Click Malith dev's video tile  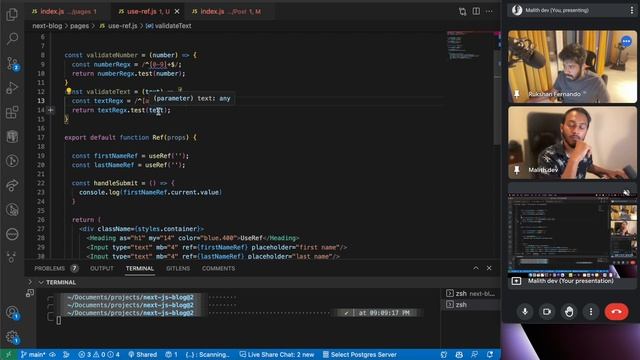pyautogui.click(x=572, y=143)
